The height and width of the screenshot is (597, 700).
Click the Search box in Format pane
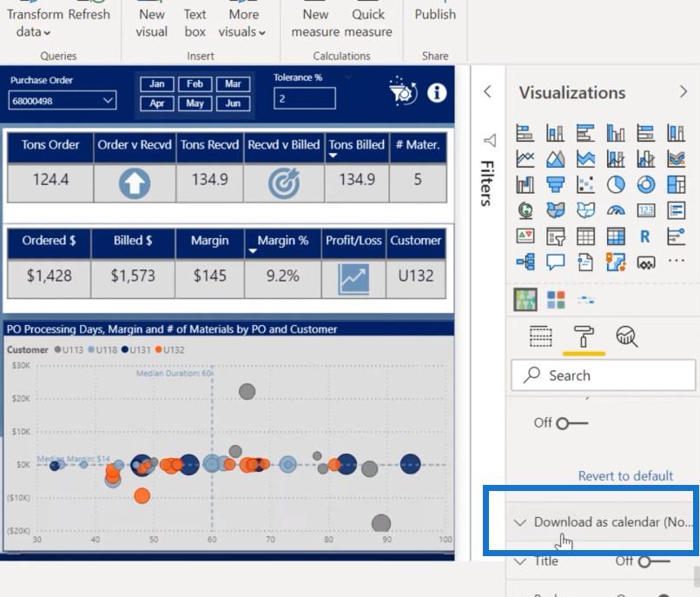point(603,375)
